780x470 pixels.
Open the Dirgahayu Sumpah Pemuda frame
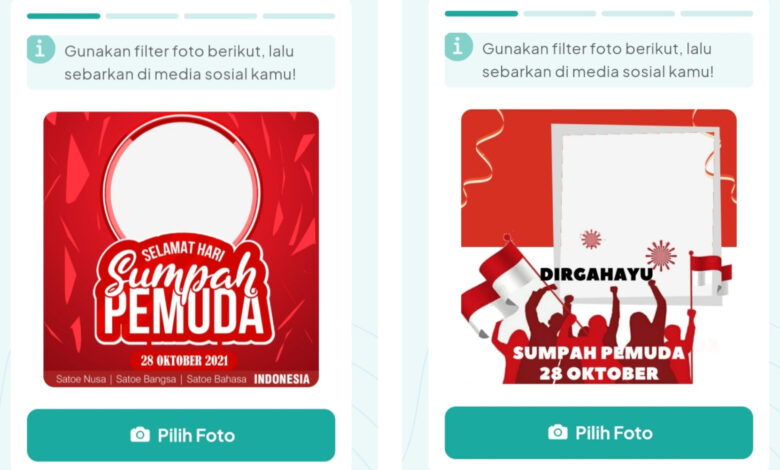click(x=599, y=247)
